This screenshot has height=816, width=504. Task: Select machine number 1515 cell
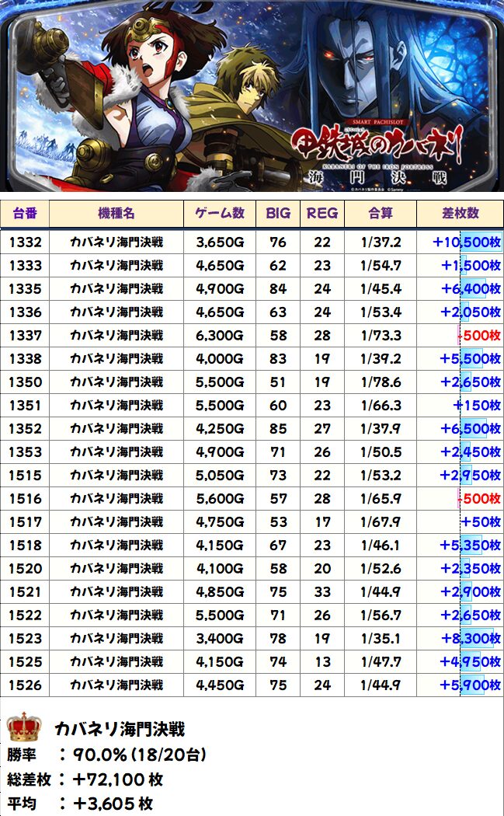(25, 475)
